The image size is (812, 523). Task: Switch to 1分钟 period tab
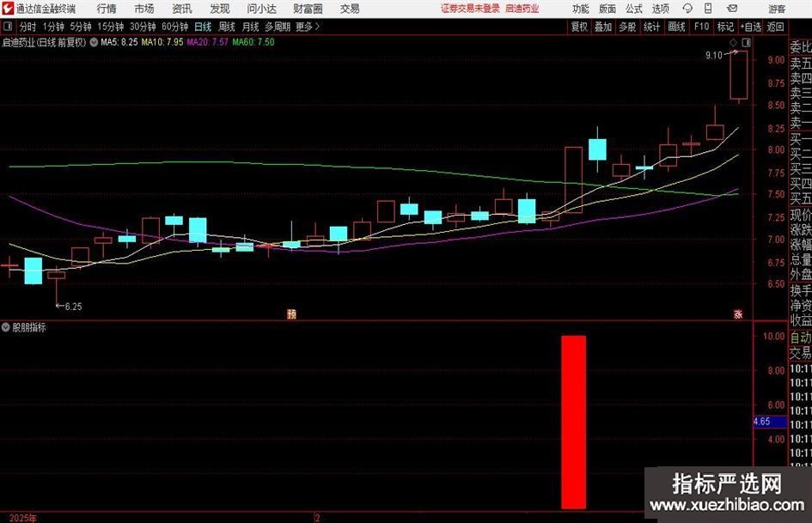[x=53, y=27]
